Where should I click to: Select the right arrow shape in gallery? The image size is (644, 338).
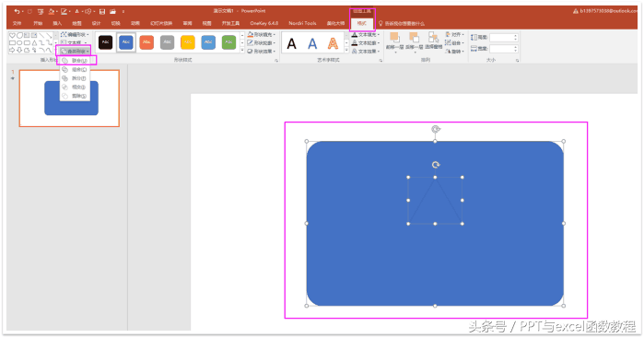click(12, 50)
